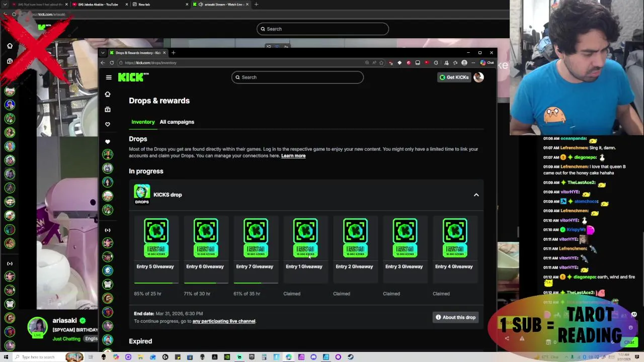The width and height of the screenshot is (644, 362).
Task: Switch to ariasaki Stream tab in background browser
Action: coord(220,5)
